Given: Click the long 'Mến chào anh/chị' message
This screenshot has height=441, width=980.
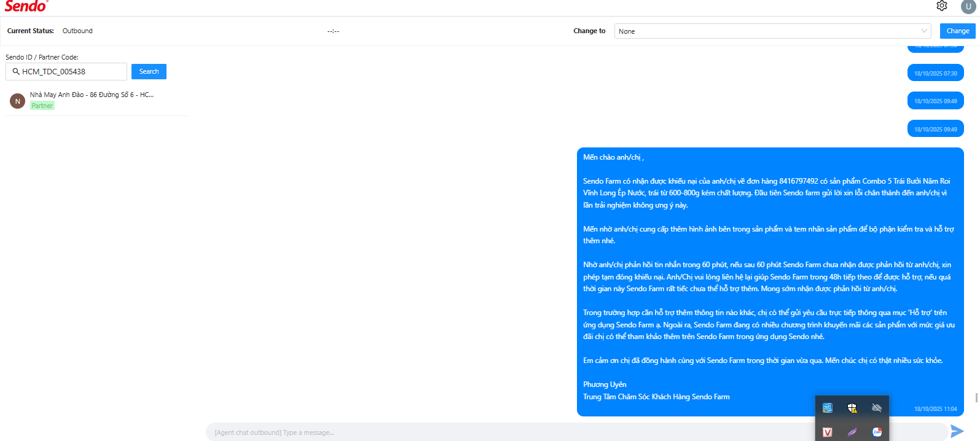Looking at the screenshot, I should (x=770, y=282).
